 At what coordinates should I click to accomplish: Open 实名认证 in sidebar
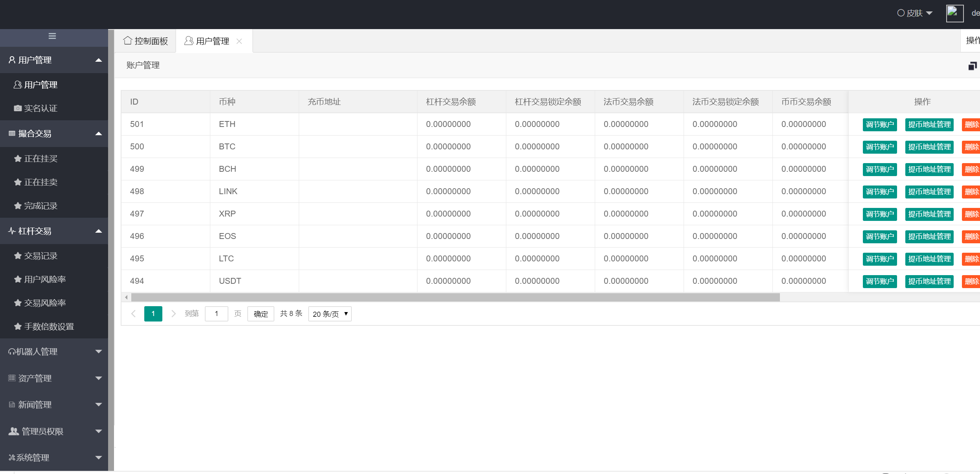54,108
